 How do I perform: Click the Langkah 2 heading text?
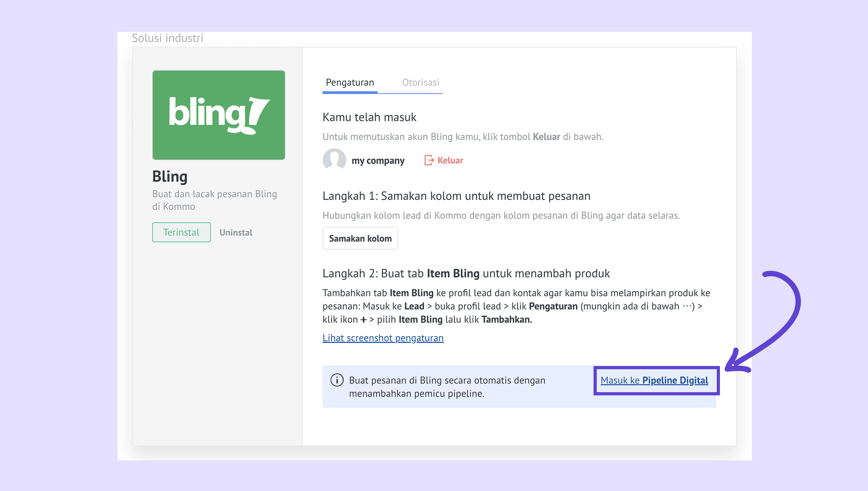click(466, 274)
